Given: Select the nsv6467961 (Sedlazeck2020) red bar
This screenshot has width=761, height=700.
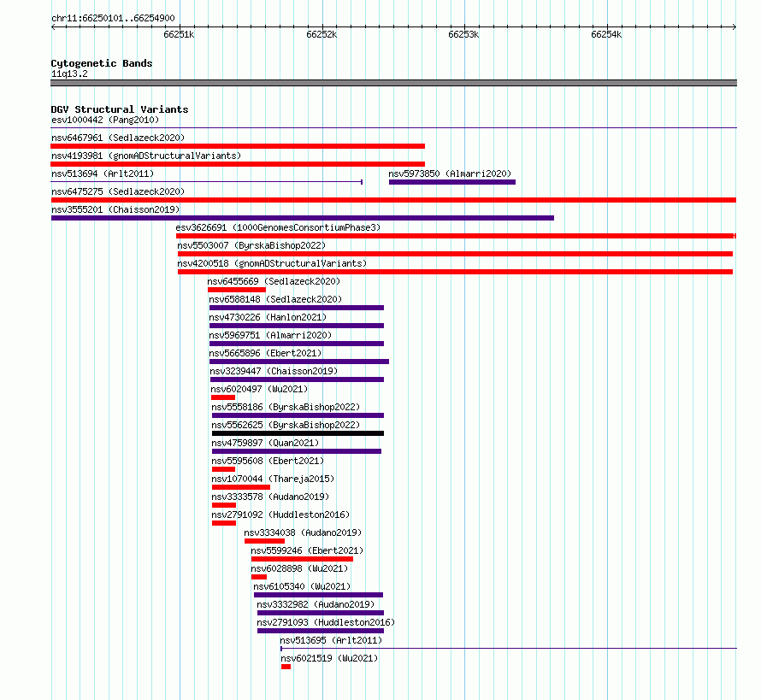Looking at the screenshot, I should 238,146.
